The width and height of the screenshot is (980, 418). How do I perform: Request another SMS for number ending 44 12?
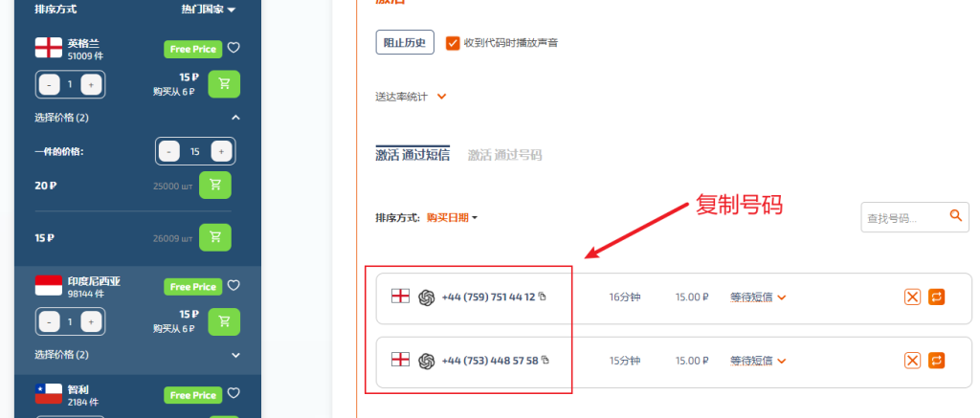936,297
